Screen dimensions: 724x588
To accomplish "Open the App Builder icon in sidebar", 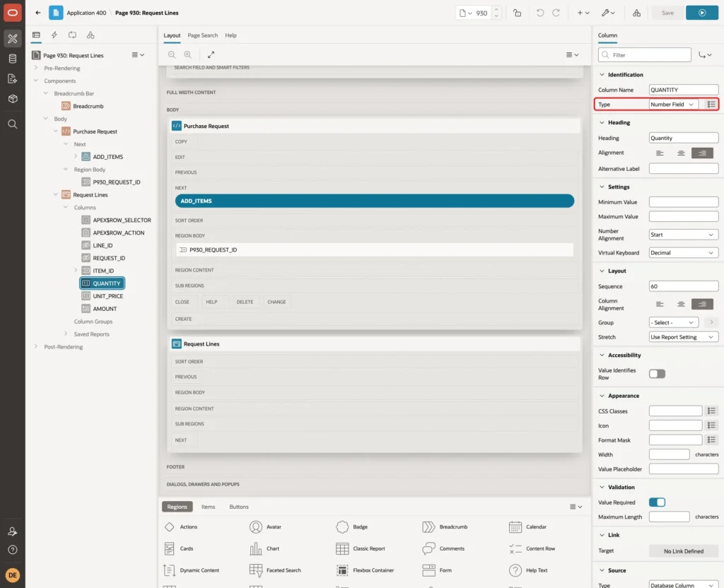I will [13, 39].
